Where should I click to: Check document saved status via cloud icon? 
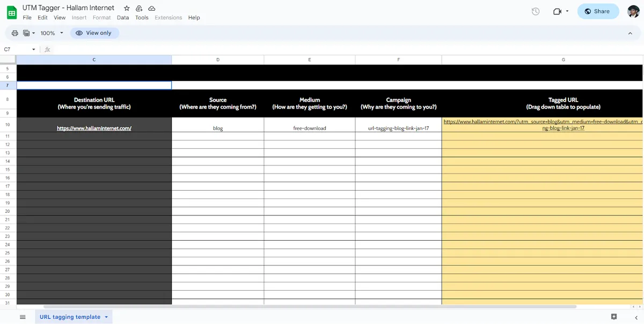pos(151,9)
